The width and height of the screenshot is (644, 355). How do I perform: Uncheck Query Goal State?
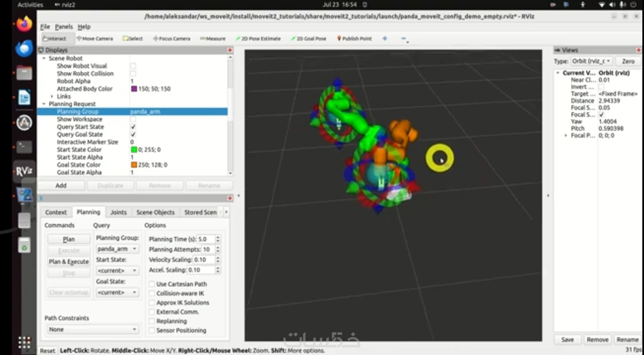pos(133,134)
